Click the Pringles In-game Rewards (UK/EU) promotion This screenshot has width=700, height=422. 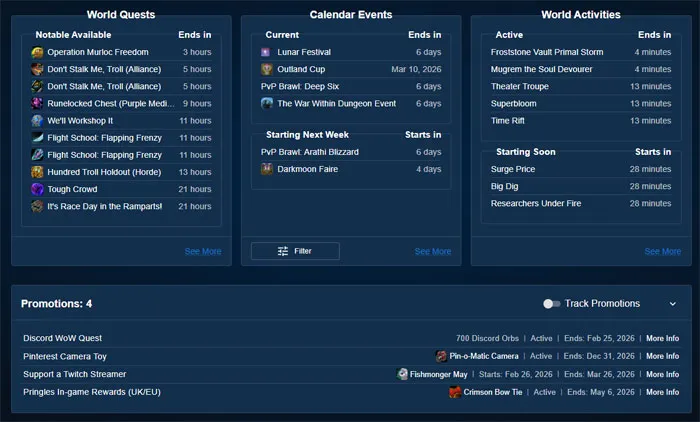coord(92,392)
